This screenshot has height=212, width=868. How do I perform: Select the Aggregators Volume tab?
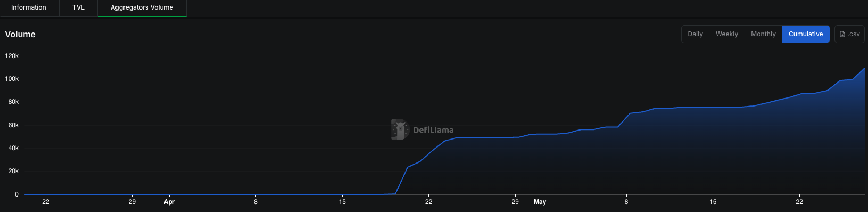pyautogui.click(x=142, y=7)
